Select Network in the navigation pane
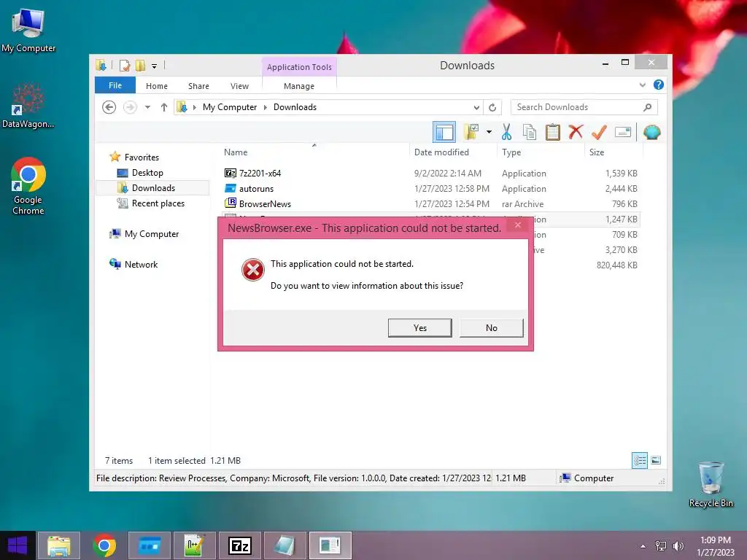This screenshot has height=560, width=747. 141,264
